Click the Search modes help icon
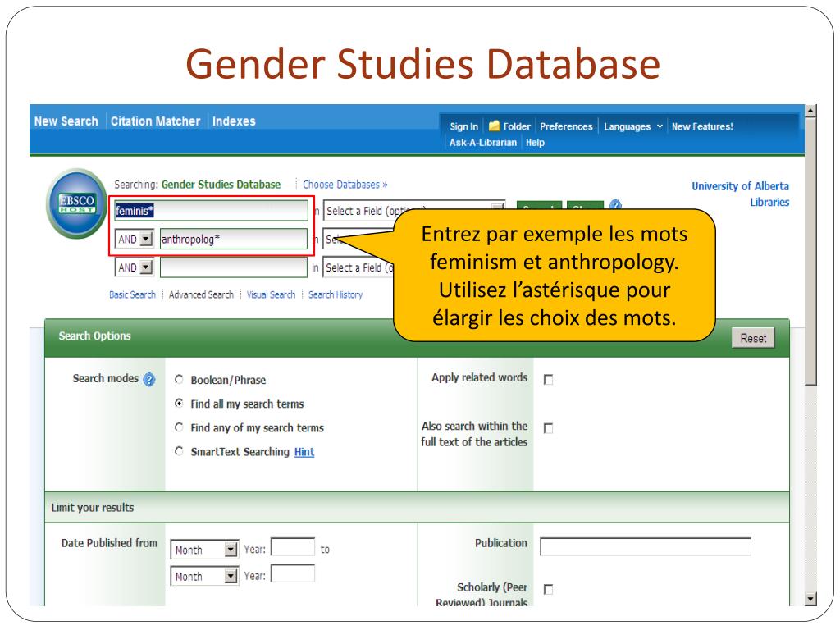 tap(149, 379)
